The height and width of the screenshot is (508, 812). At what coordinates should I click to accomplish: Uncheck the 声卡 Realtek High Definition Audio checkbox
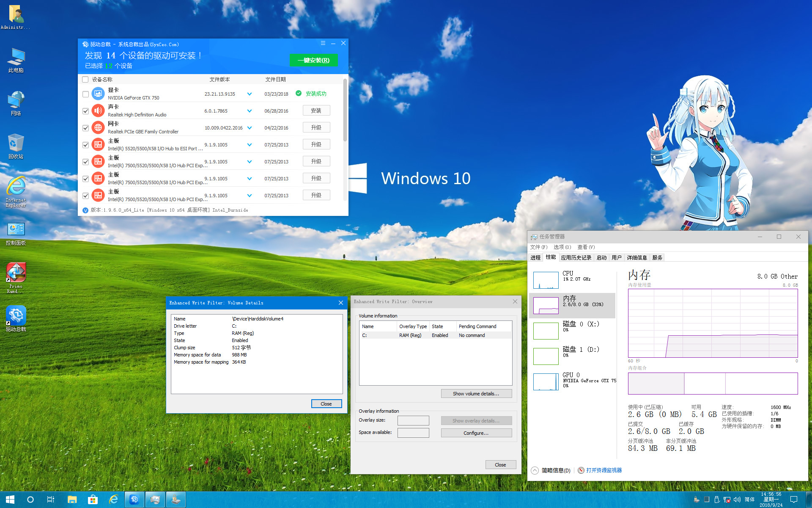(x=85, y=111)
